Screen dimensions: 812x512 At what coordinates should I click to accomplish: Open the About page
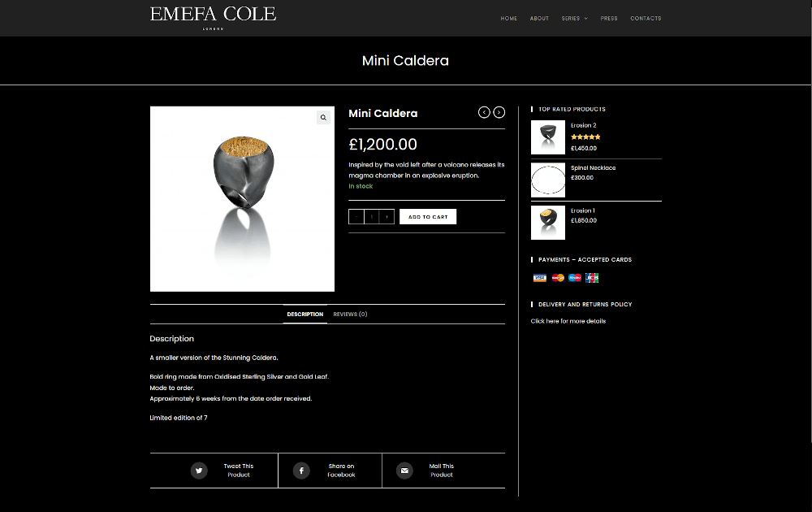tap(539, 19)
